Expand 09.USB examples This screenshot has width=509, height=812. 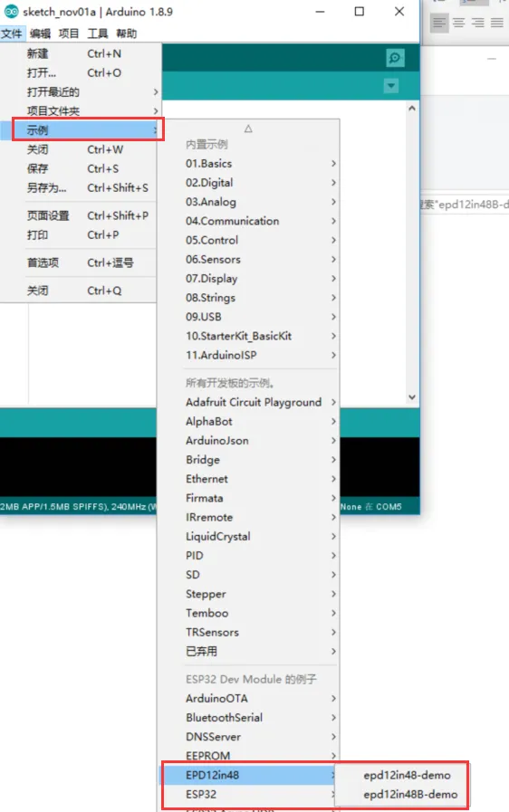click(x=248, y=317)
